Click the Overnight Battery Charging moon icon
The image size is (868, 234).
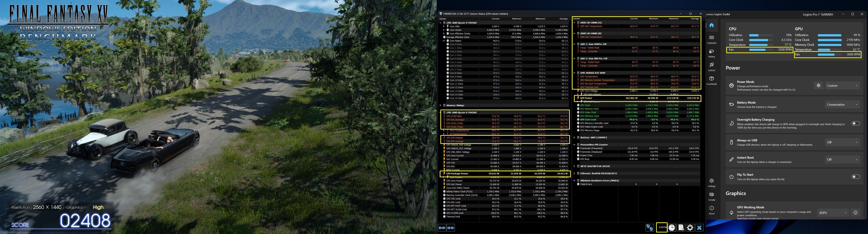tap(732, 123)
